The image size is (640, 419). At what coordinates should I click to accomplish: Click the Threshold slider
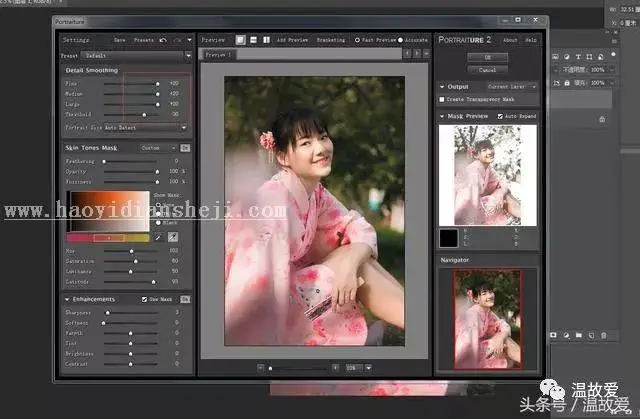[x=131, y=115]
